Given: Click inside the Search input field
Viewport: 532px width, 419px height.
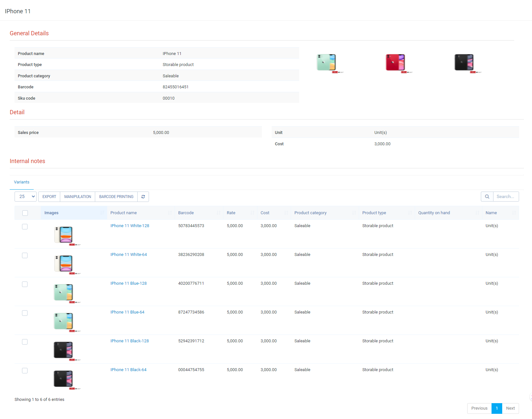Looking at the screenshot, I should click(506, 196).
